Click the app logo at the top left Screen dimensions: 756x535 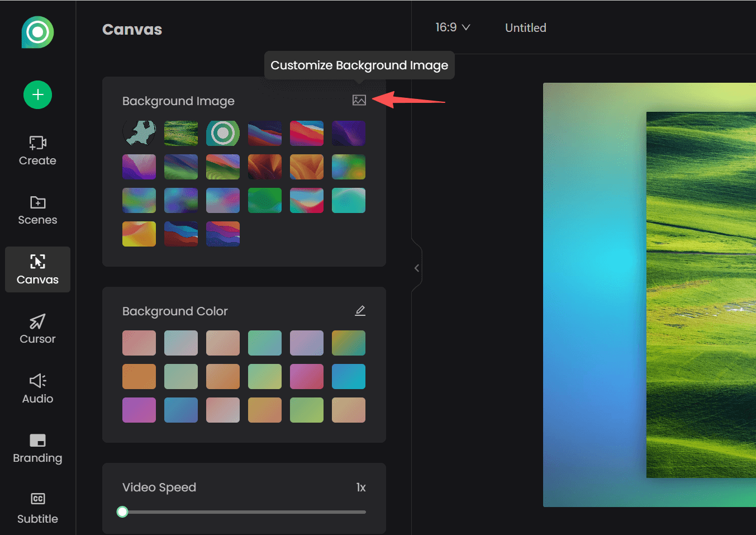37,32
